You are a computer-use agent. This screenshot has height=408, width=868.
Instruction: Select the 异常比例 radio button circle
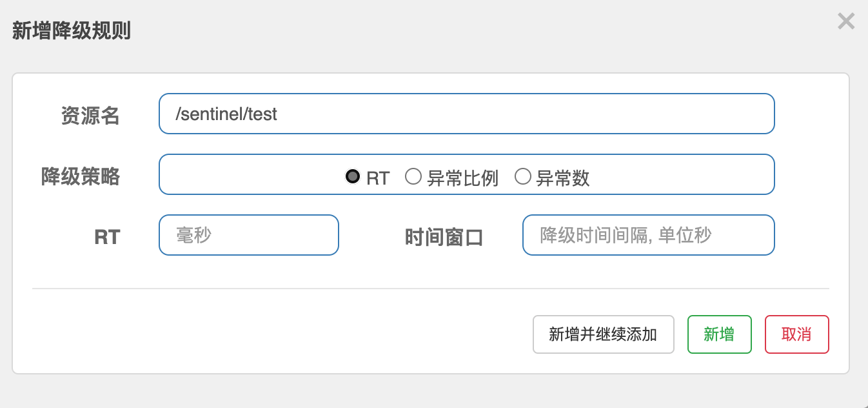413,176
